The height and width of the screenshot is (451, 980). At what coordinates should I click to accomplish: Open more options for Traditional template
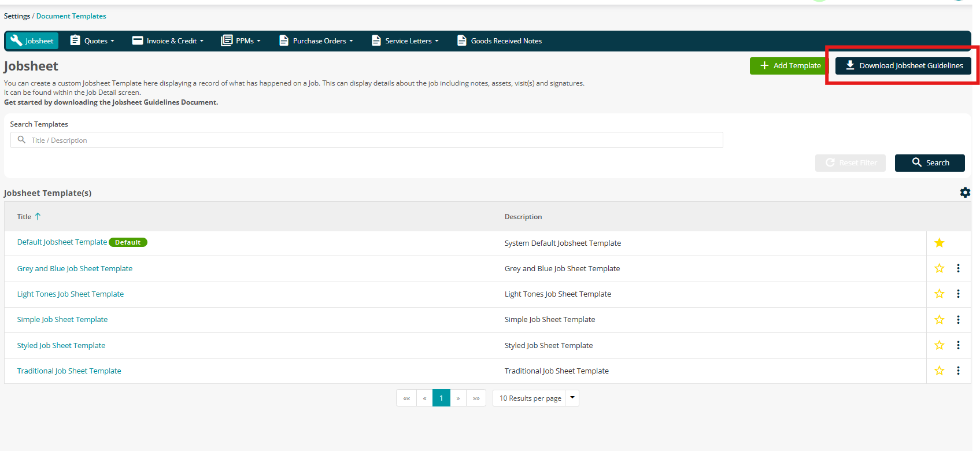coord(958,371)
